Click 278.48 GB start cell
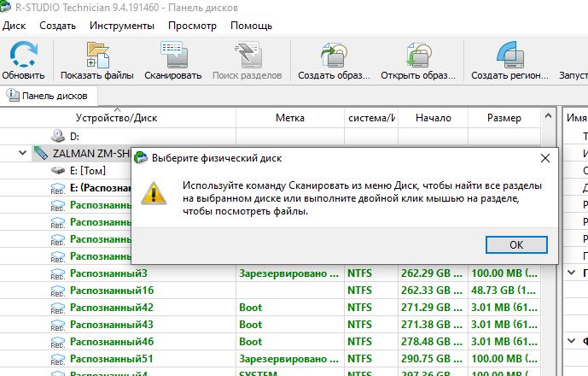This screenshot has height=376, width=588. (x=432, y=342)
